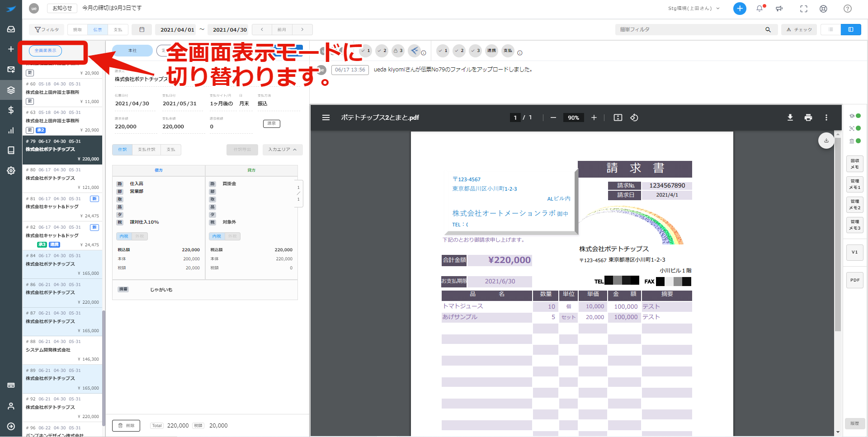Open the 管理メモ1 button

pos(855,184)
